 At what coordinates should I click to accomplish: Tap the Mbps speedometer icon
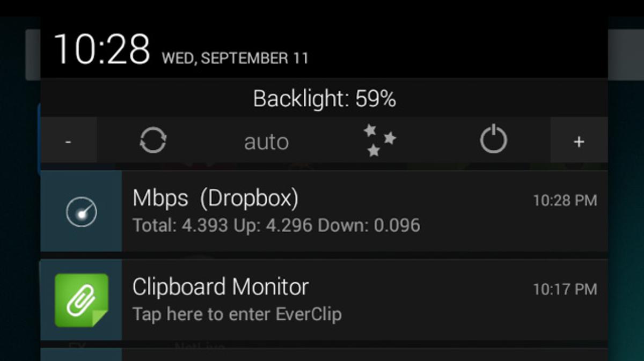coord(82,212)
